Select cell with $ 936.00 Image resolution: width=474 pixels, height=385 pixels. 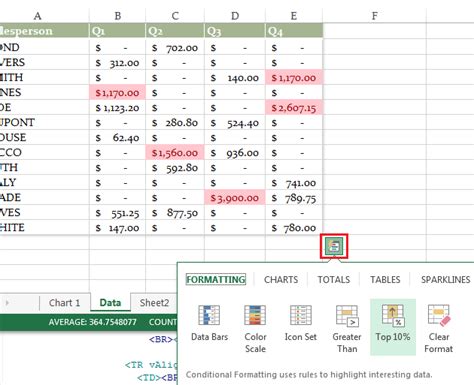[x=235, y=153]
